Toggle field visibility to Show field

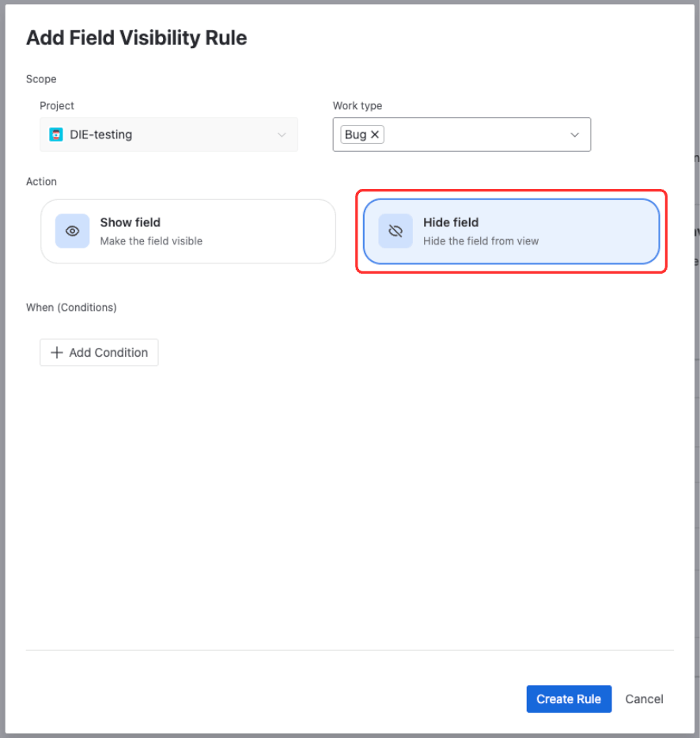[187, 231]
